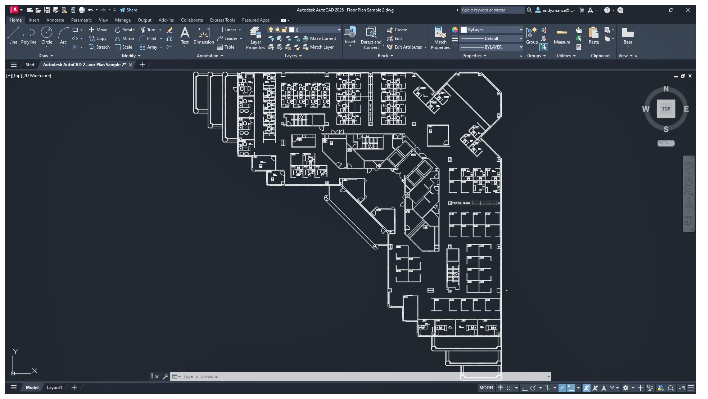Activate the Copy command
This screenshot has height=399, width=708.
pyautogui.click(x=98, y=38)
